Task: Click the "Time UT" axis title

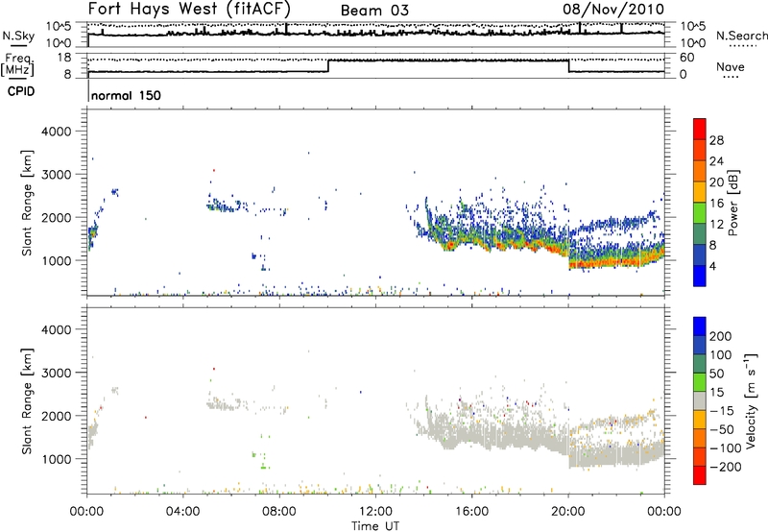Action: click(375, 526)
